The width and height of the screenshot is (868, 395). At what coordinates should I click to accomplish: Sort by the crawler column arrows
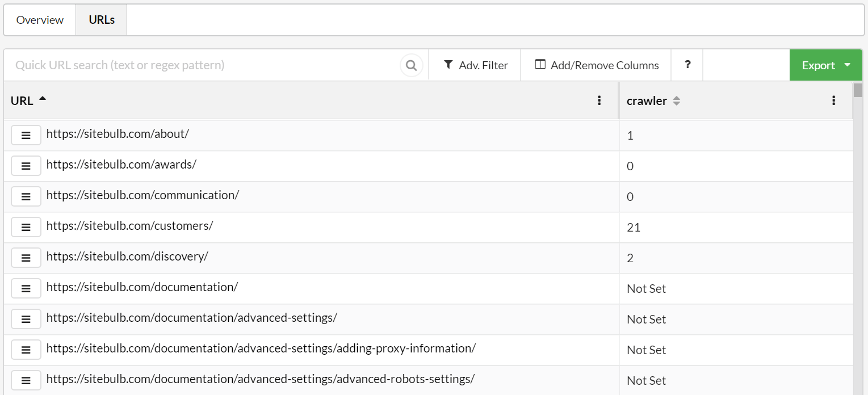[x=676, y=101]
